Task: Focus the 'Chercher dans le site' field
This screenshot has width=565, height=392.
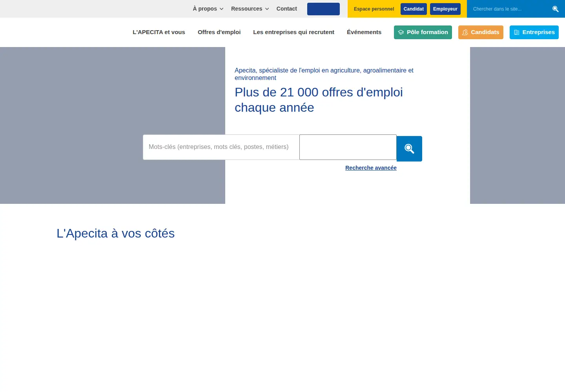Action: tap(509, 9)
